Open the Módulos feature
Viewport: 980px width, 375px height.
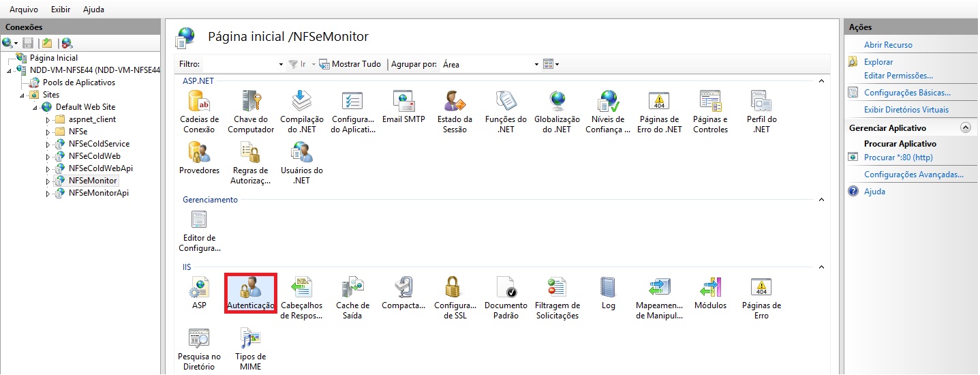click(x=710, y=293)
